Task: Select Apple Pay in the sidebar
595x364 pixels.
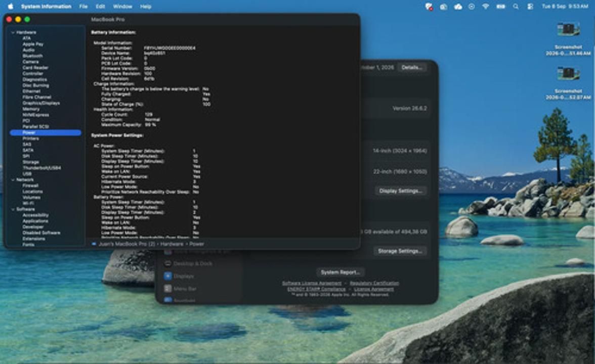Action: tap(33, 44)
